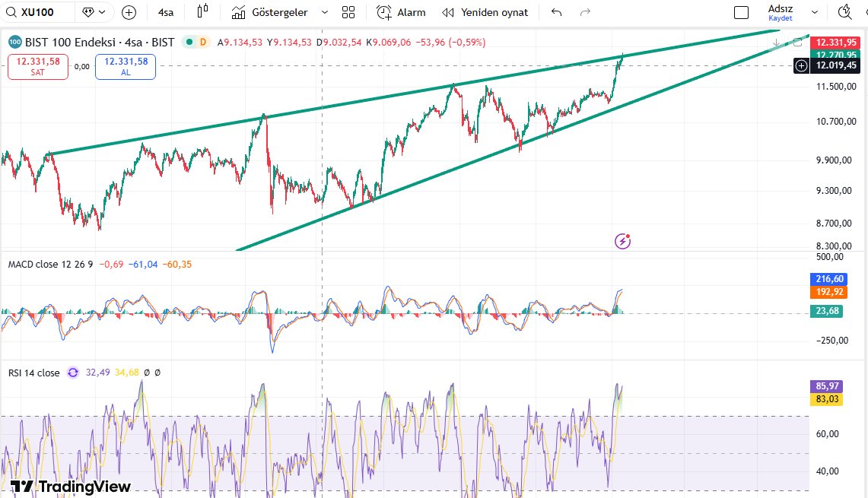This screenshot has height=498, width=868.
Task: Click the add symbol plus icon
Action: pyautogui.click(x=128, y=12)
